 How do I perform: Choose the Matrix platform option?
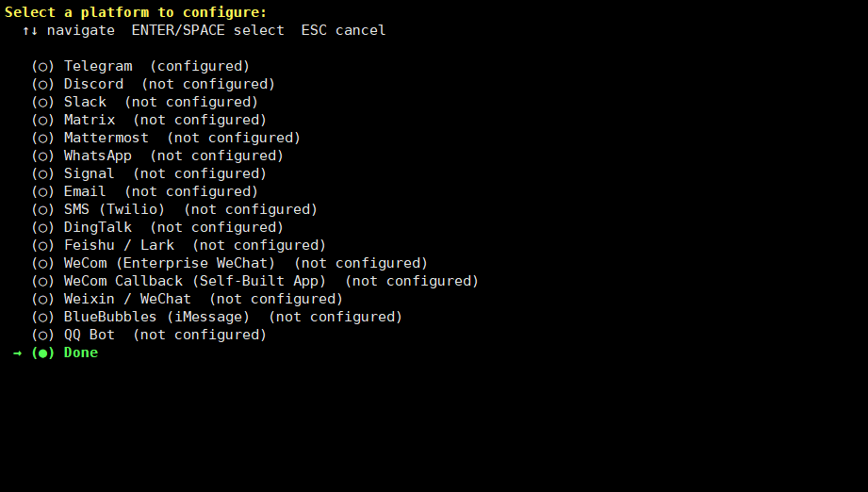click(90, 120)
